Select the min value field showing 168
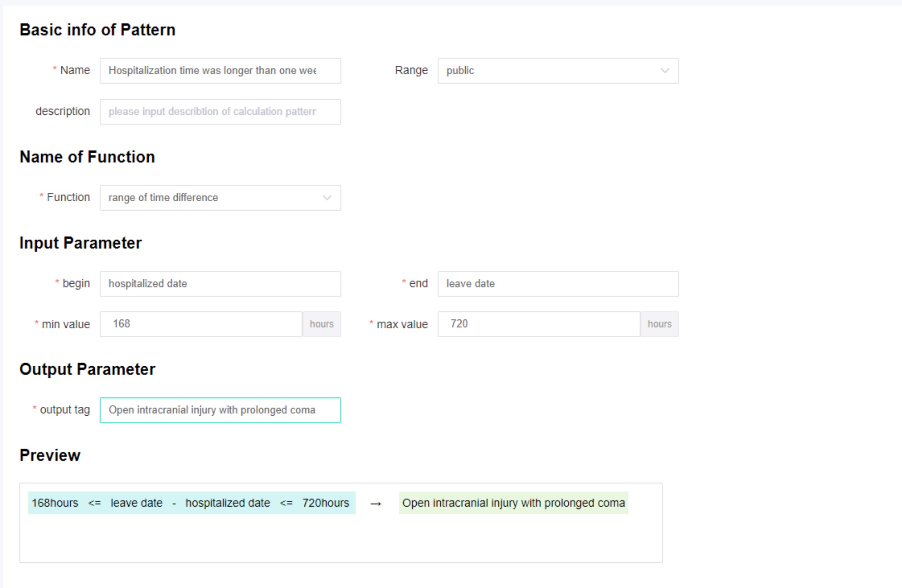This screenshot has width=902, height=588. coord(201,324)
